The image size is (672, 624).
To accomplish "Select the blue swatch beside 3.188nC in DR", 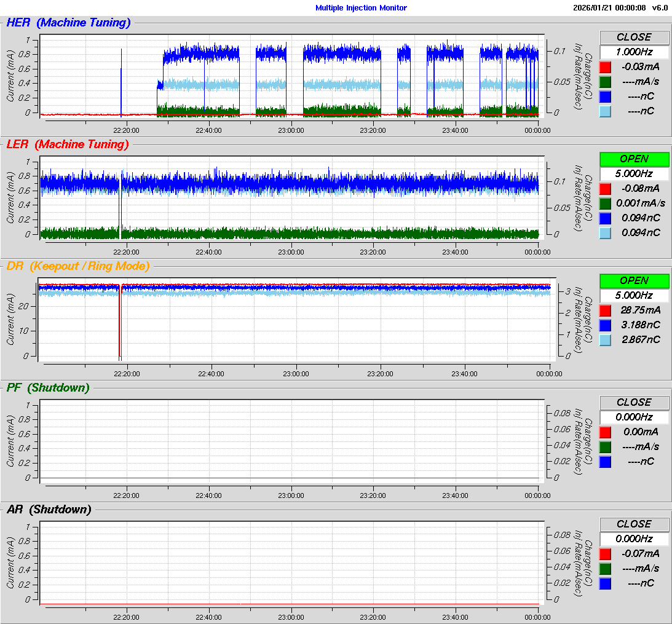I will [605, 325].
